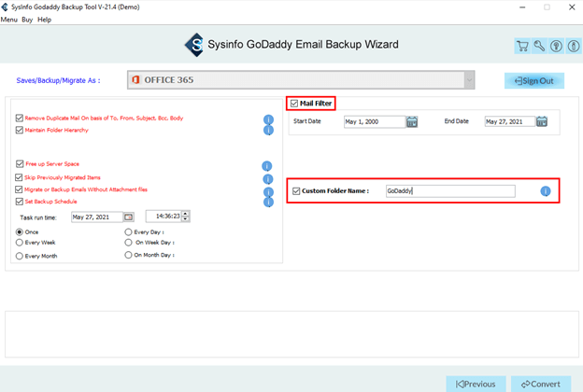Select the Every Week radio button
The width and height of the screenshot is (583, 392).
point(20,243)
